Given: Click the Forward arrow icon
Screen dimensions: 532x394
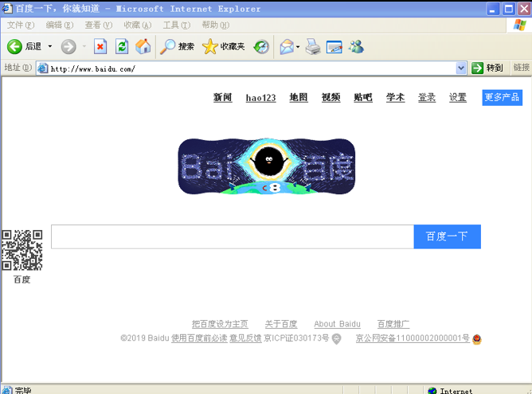Looking at the screenshot, I should coord(68,46).
